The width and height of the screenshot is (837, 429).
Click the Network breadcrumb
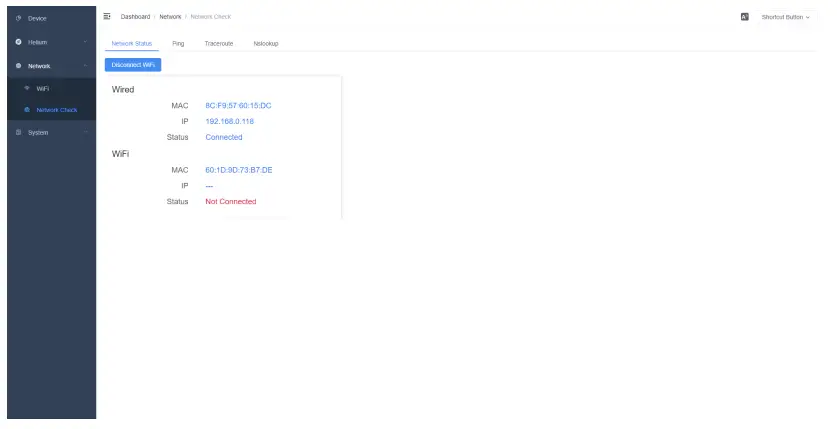(x=170, y=17)
